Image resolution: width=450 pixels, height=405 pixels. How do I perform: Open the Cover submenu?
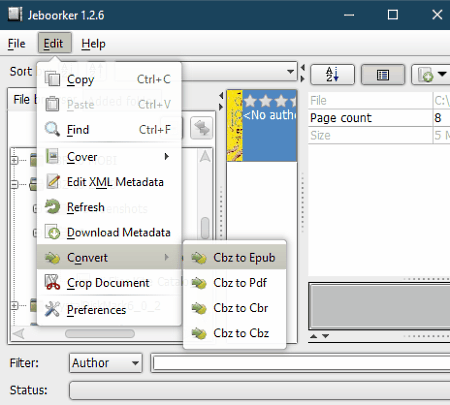109,157
